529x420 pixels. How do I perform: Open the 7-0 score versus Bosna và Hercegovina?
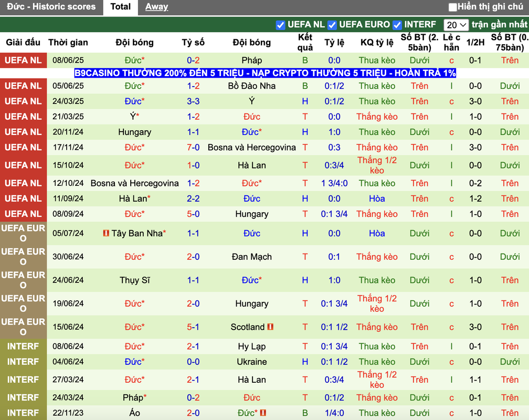pyautogui.click(x=193, y=148)
